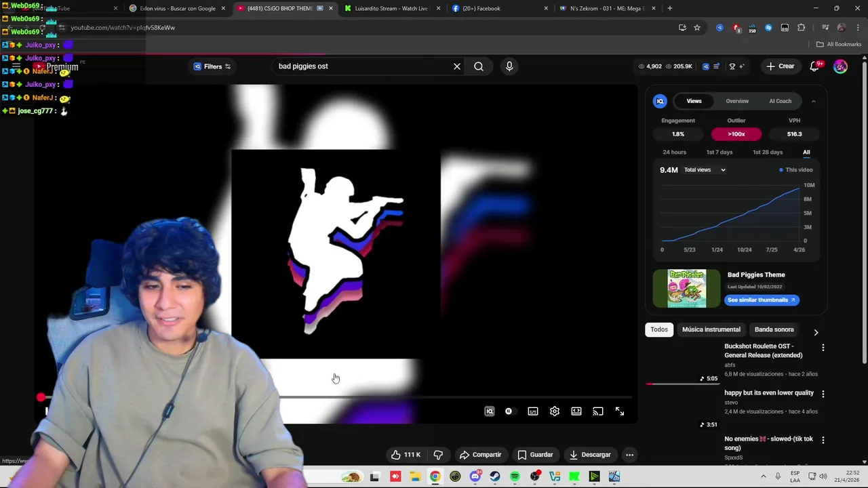Click the sparkle icon in the stats bar
The width and height of the screenshot is (868, 488).
pyautogui.click(x=741, y=66)
